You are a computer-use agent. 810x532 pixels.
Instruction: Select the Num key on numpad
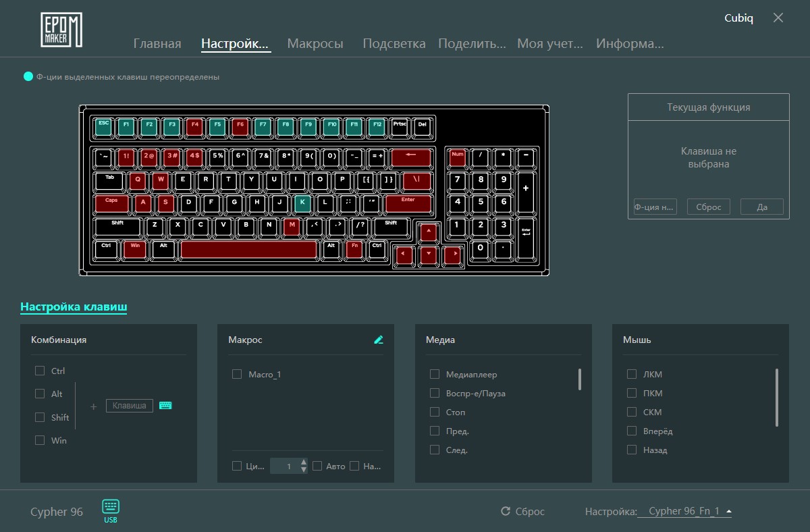pos(458,158)
